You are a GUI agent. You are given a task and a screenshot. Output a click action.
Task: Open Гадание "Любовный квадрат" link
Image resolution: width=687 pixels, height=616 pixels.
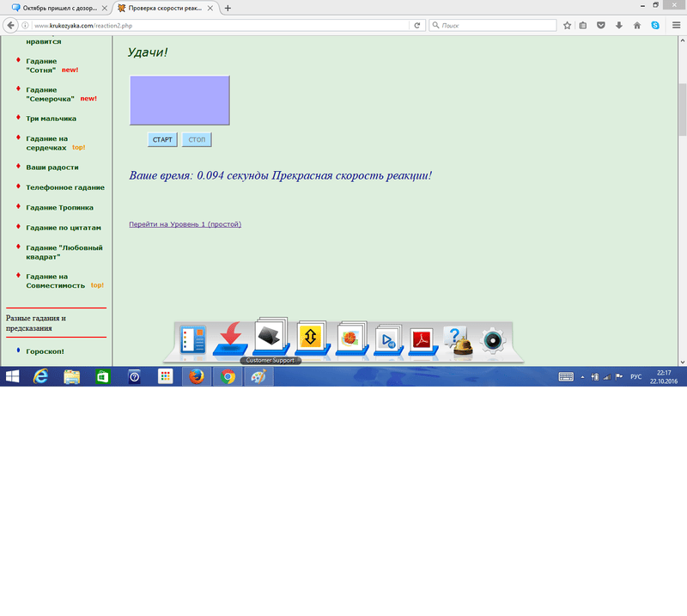pos(64,252)
